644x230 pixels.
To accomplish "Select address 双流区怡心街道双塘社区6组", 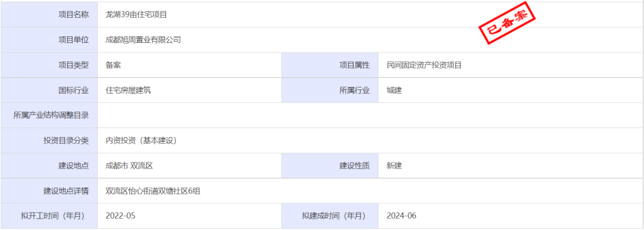I will click(x=153, y=191).
